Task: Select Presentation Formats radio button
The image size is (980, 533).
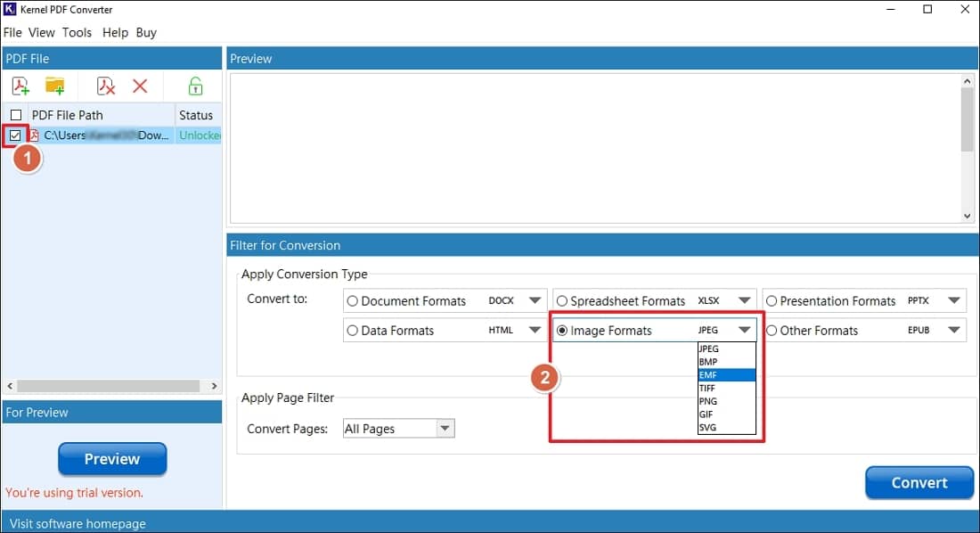Action: (772, 301)
